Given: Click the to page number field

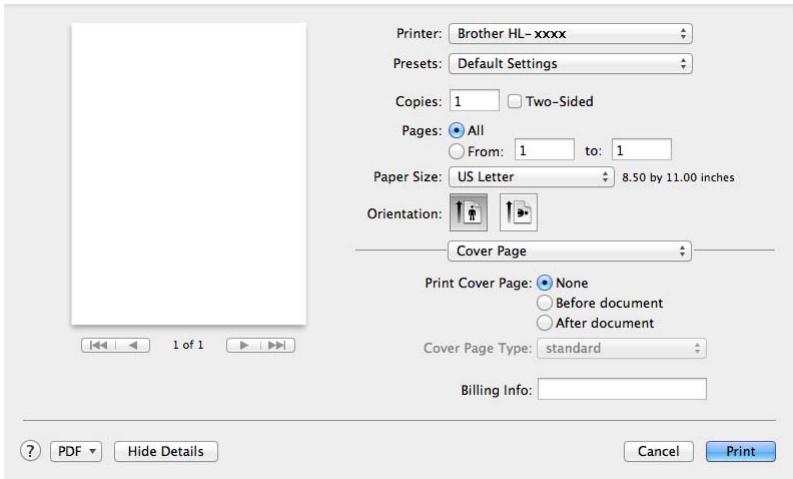Looking at the screenshot, I should (642, 150).
